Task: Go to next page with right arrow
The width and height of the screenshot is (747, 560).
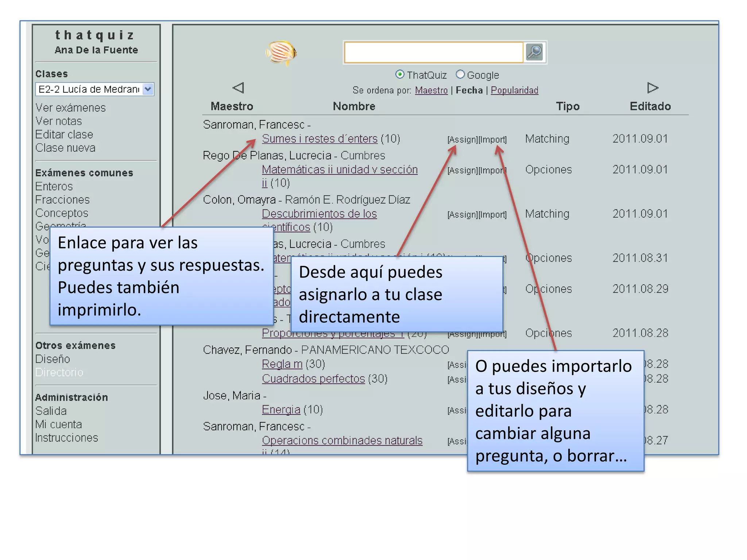Action: click(x=652, y=88)
